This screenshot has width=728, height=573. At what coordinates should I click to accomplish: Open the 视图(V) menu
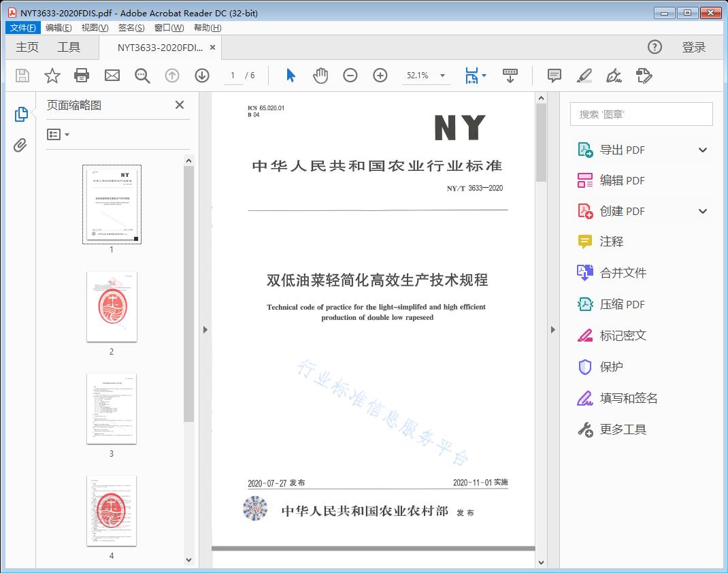click(95, 28)
